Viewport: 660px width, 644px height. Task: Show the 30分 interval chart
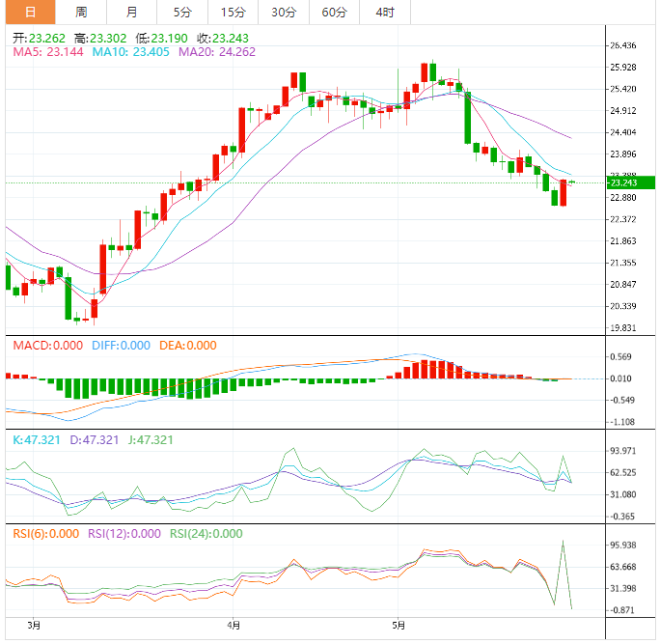click(x=284, y=13)
